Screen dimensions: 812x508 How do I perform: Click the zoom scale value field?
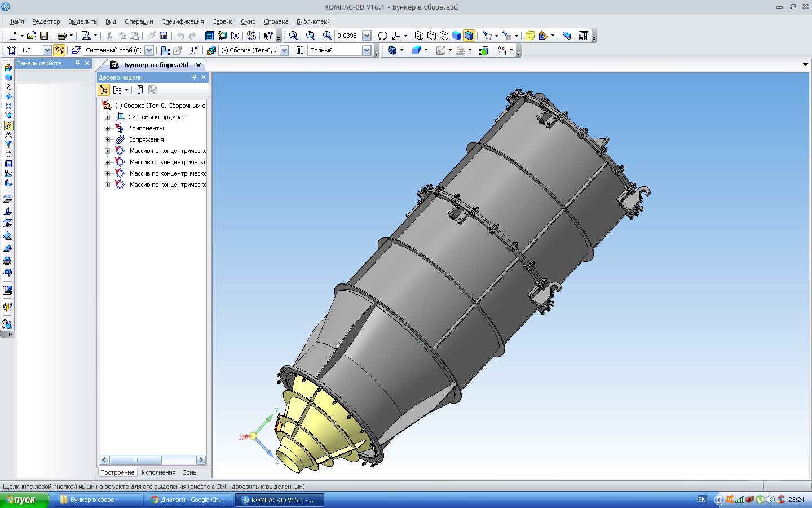[347, 36]
